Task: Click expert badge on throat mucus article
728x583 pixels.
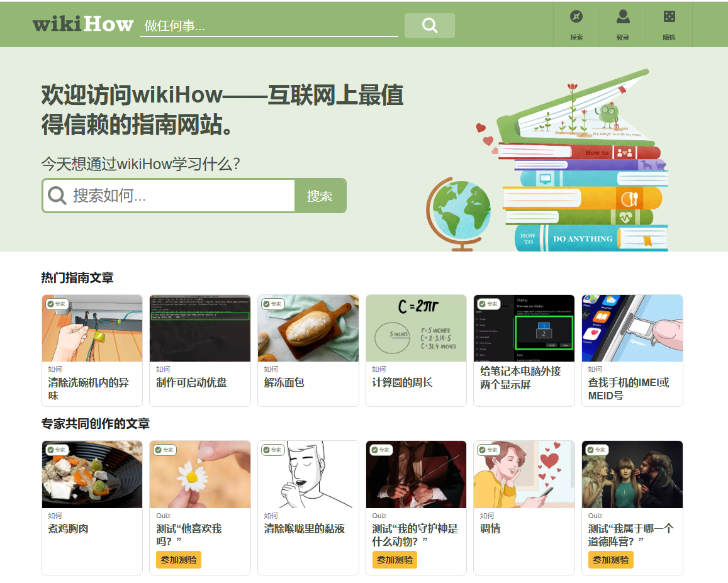Action: click(x=272, y=450)
